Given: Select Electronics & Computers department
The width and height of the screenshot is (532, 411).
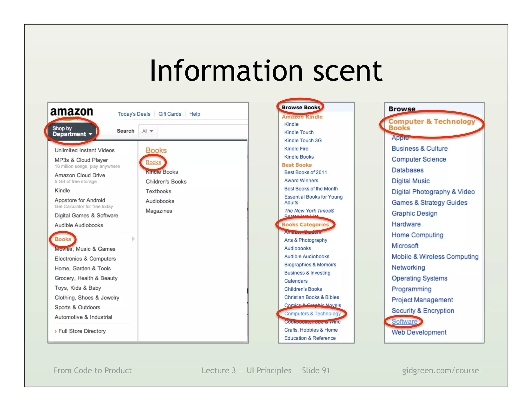Looking at the screenshot, I should (x=85, y=259).
